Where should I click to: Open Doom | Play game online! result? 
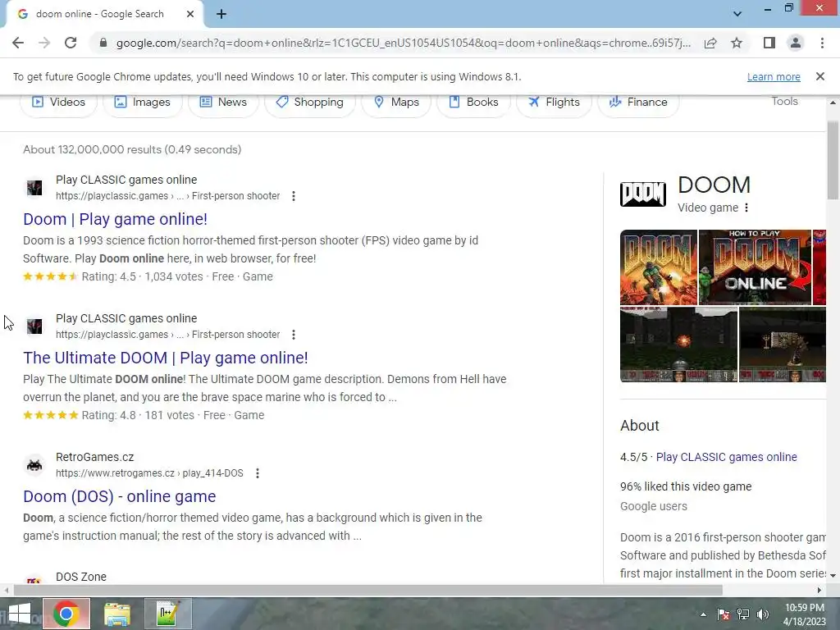tap(115, 219)
